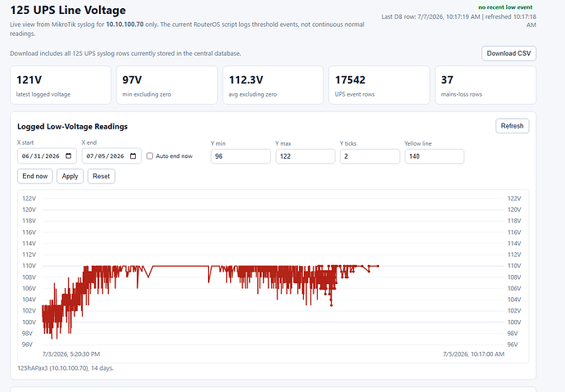Click the Download CSV button
Image resolution: width=565 pixels, height=392 pixels.
(508, 53)
